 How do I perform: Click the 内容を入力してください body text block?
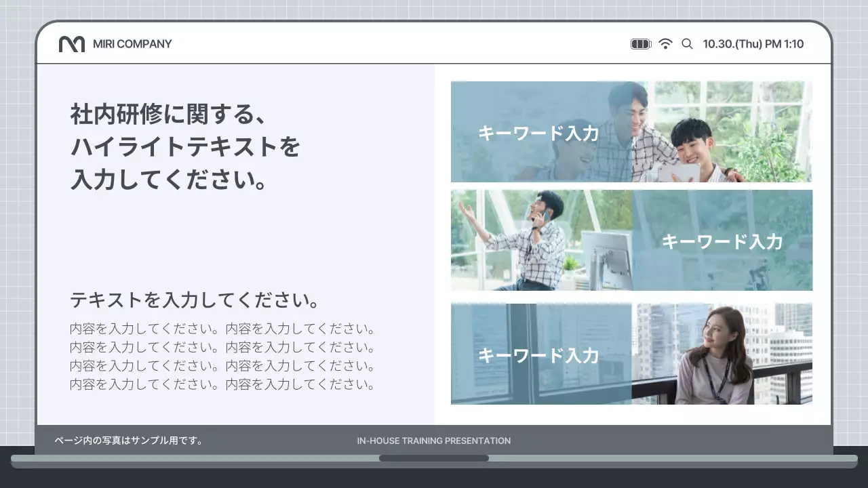click(x=222, y=357)
